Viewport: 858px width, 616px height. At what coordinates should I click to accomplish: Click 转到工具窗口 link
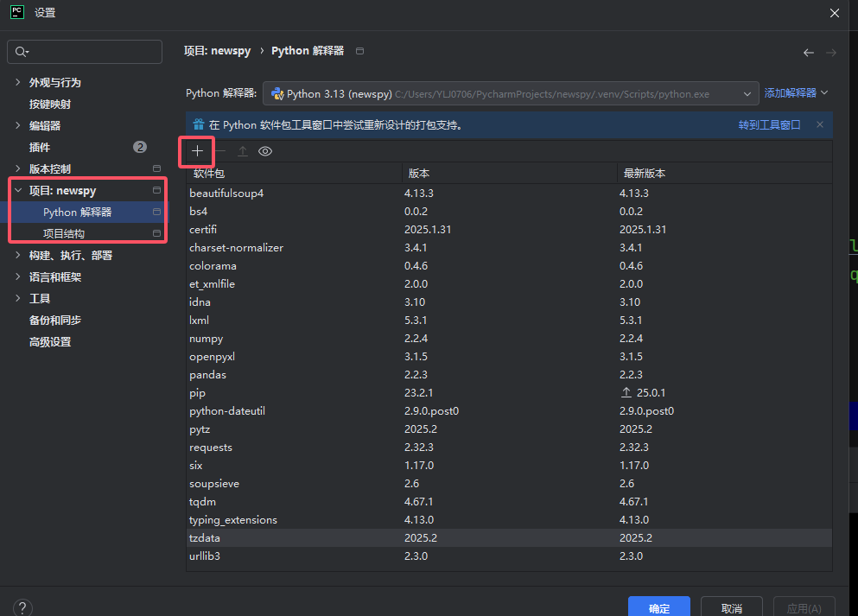(x=769, y=124)
